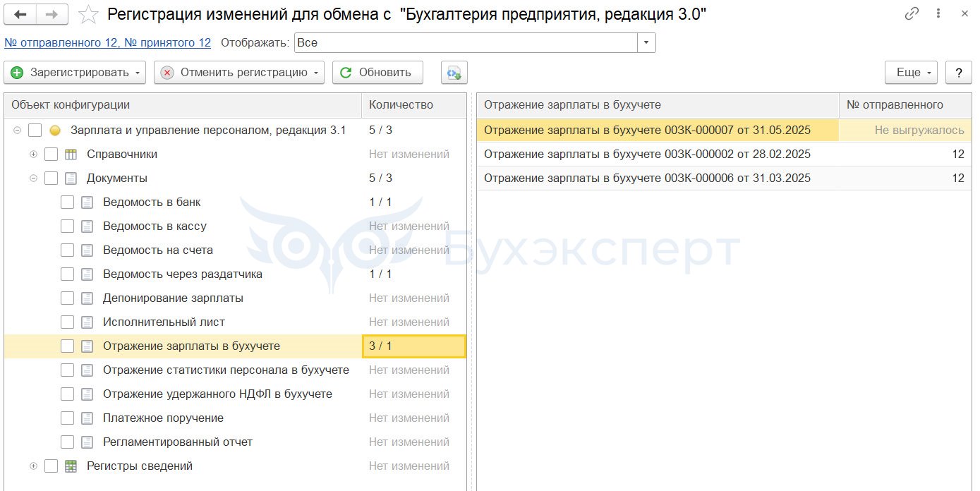The height and width of the screenshot is (491, 980).
Task: Click the yellow circle icon of the configuration root
Action: (x=55, y=131)
